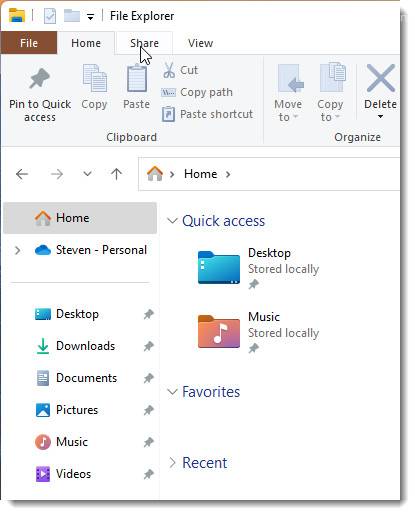Select the Cut scissors command
The width and height of the screenshot is (415, 515).
click(180, 70)
